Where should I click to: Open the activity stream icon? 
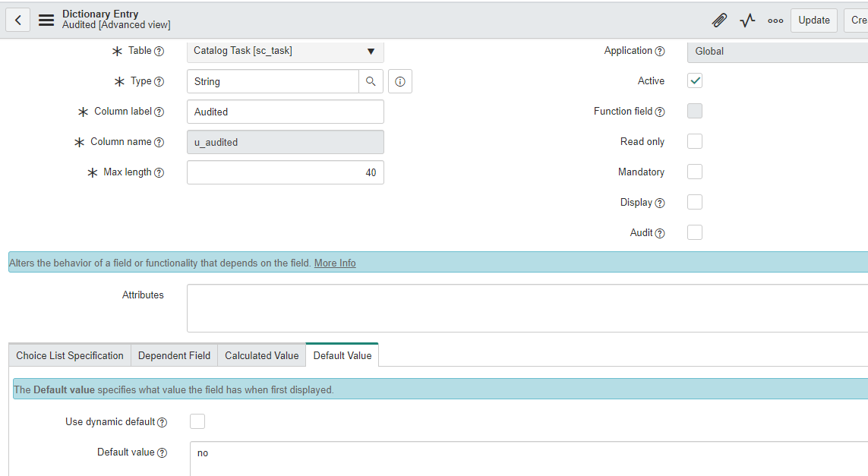coord(747,20)
